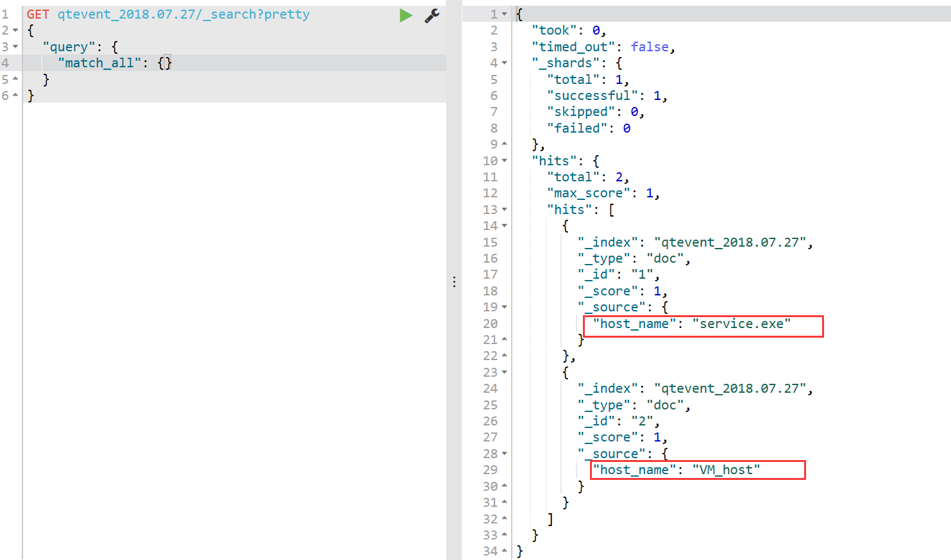Click the GET method keyword in request
This screenshot has height=560, width=951.
click(38, 14)
